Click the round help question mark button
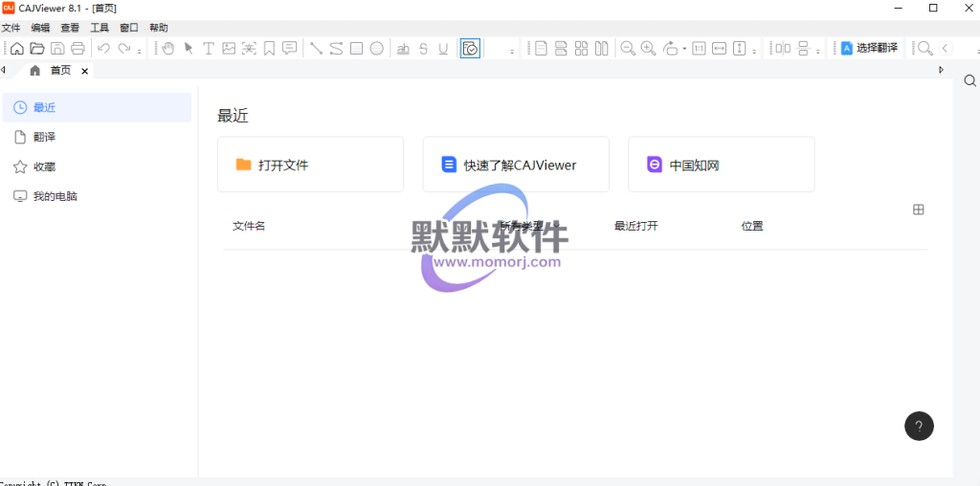Viewport: 980px width, 486px height. 919,427
